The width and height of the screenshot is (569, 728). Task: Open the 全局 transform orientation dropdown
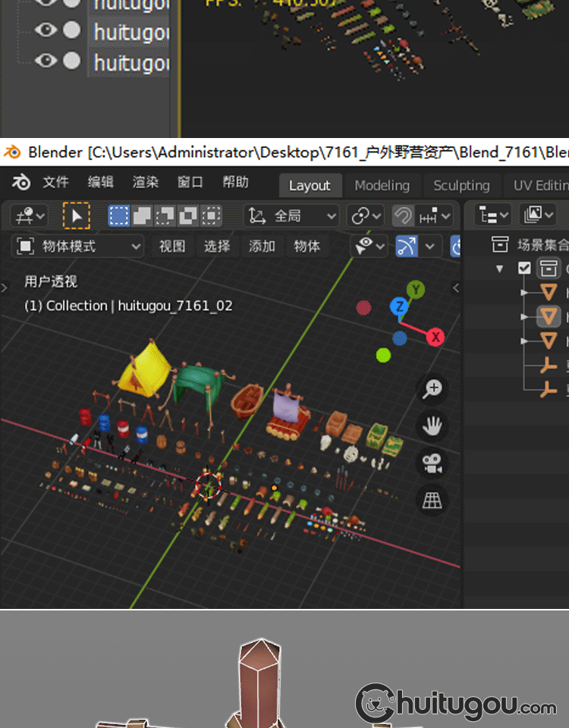click(292, 216)
